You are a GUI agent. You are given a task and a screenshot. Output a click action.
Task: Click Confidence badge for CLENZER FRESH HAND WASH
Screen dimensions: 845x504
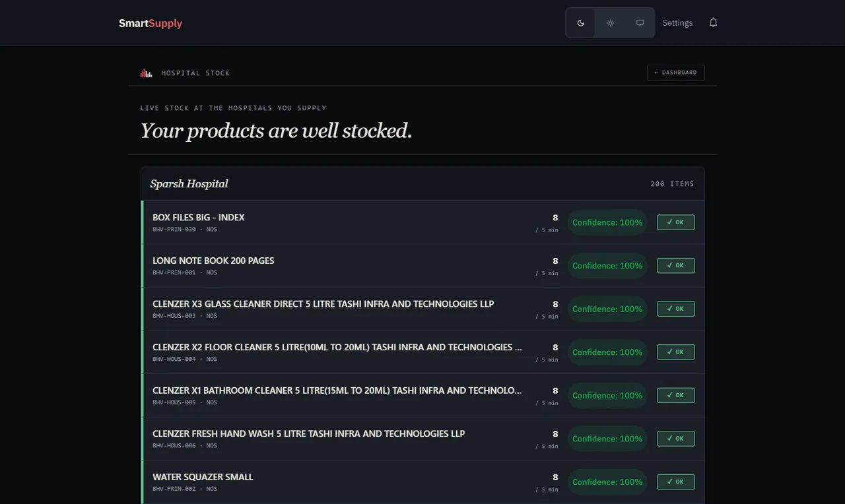[x=607, y=439]
